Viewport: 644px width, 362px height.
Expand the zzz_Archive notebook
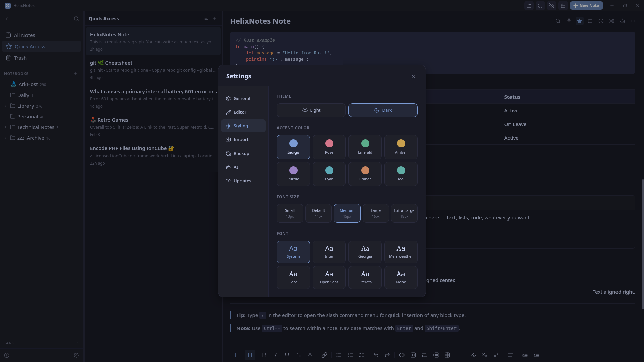point(5,138)
